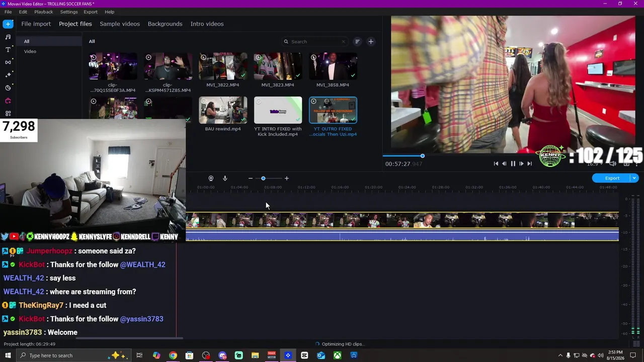Click into the media Search field

315,42
